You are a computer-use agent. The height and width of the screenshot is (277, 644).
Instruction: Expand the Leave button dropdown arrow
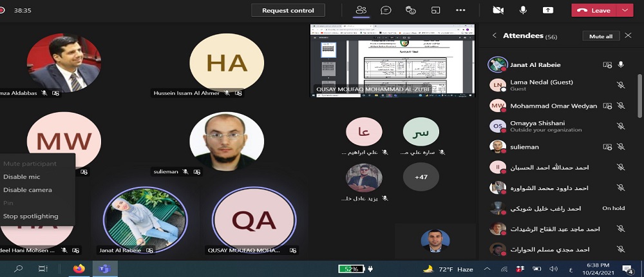625,10
